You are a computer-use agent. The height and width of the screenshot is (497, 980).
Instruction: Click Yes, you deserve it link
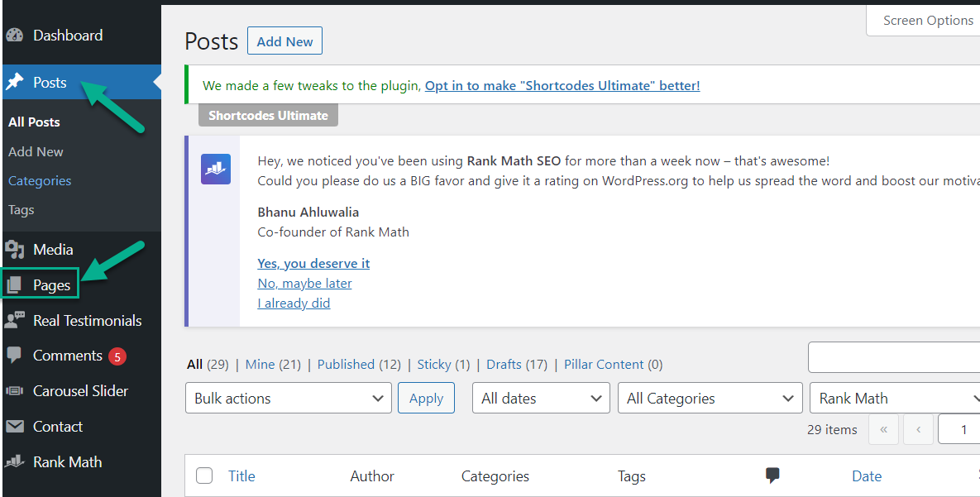coord(313,263)
